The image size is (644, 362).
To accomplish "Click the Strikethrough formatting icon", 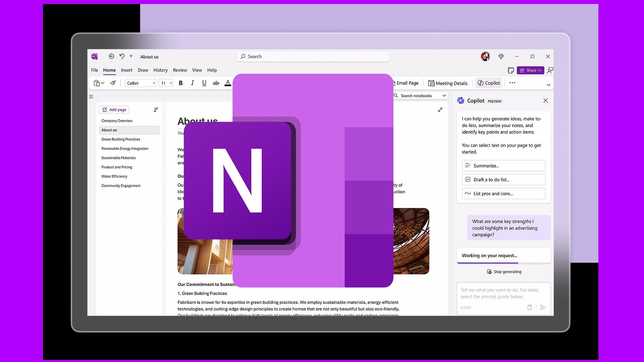I will click(215, 83).
